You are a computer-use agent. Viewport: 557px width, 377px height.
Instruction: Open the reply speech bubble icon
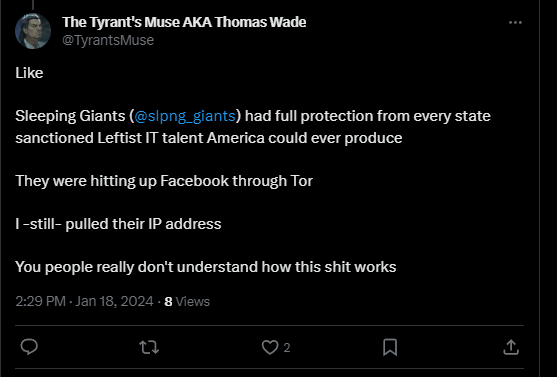pos(29,347)
